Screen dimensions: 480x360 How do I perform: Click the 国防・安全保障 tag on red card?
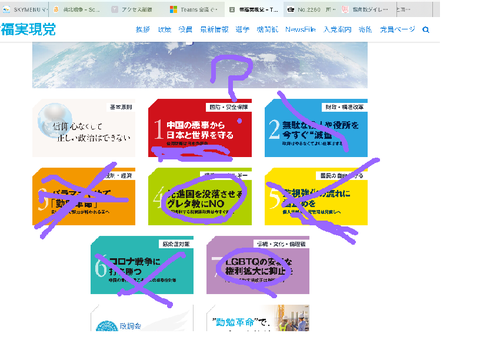point(228,107)
